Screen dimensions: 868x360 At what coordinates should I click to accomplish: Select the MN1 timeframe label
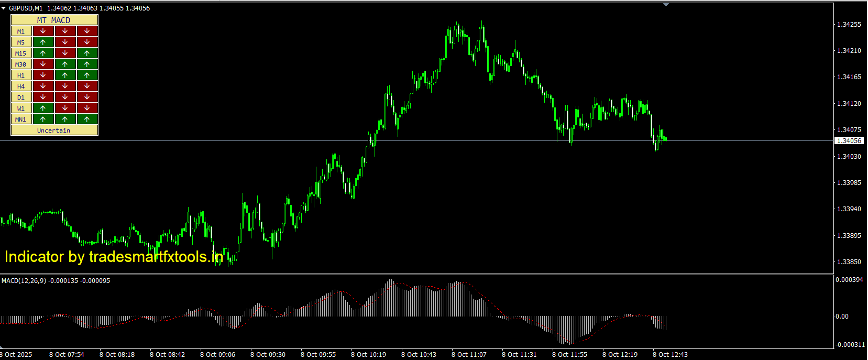(x=21, y=119)
